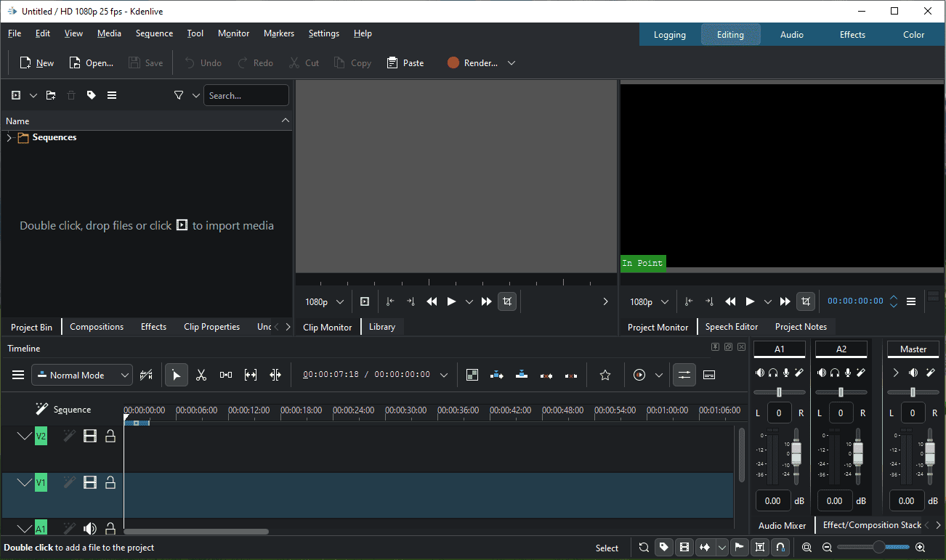This screenshot has height=560, width=946.
Task: Click Mix Clips checkerboard icon
Action: tap(472, 375)
